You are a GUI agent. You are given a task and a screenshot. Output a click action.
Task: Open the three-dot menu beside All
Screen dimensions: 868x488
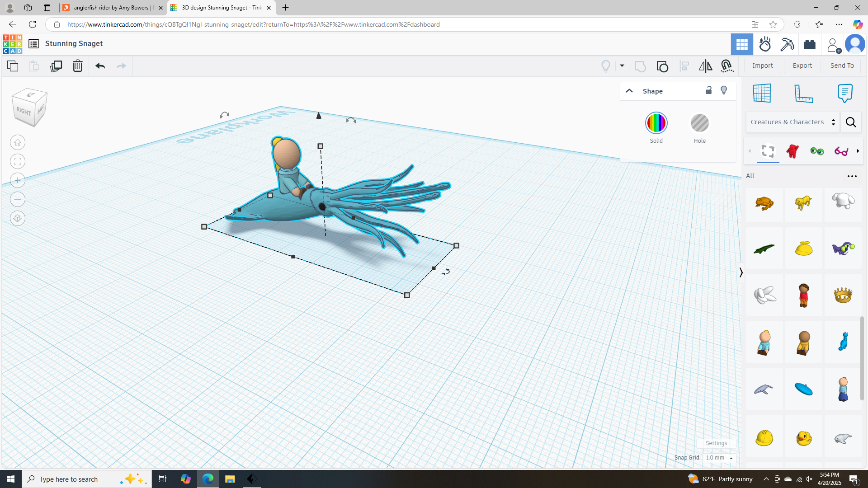pyautogui.click(x=852, y=176)
